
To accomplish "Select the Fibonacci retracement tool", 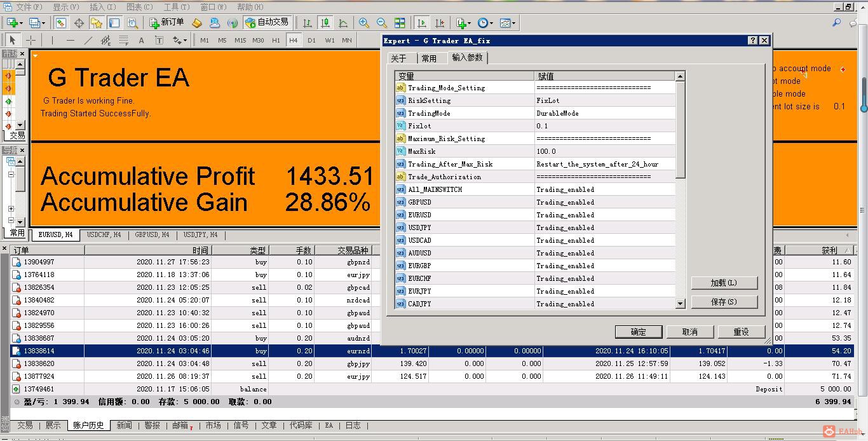I will pos(123,40).
